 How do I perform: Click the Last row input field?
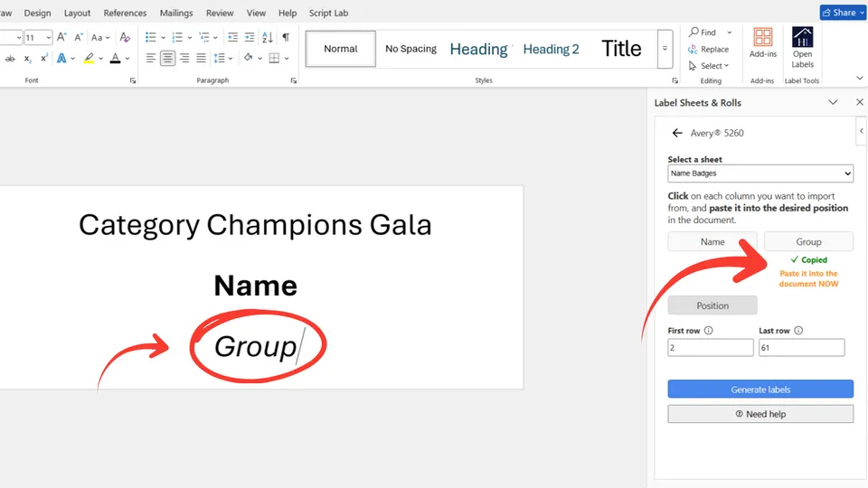coord(801,347)
